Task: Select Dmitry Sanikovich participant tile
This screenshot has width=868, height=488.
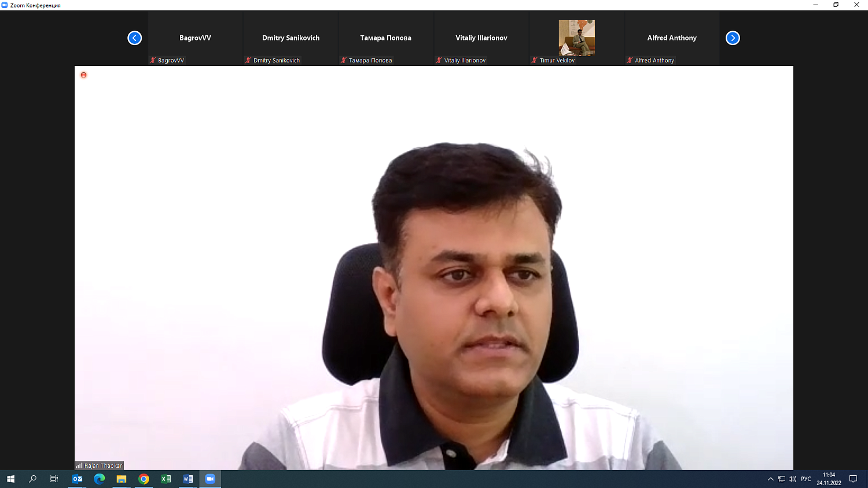Action: tap(290, 38)
